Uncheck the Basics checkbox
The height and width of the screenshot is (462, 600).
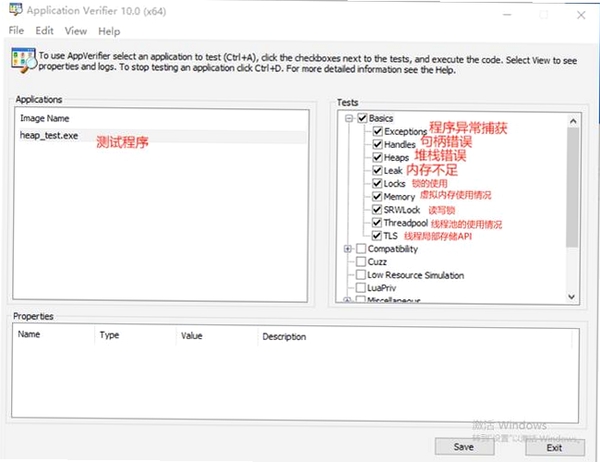tap(362, 118)
